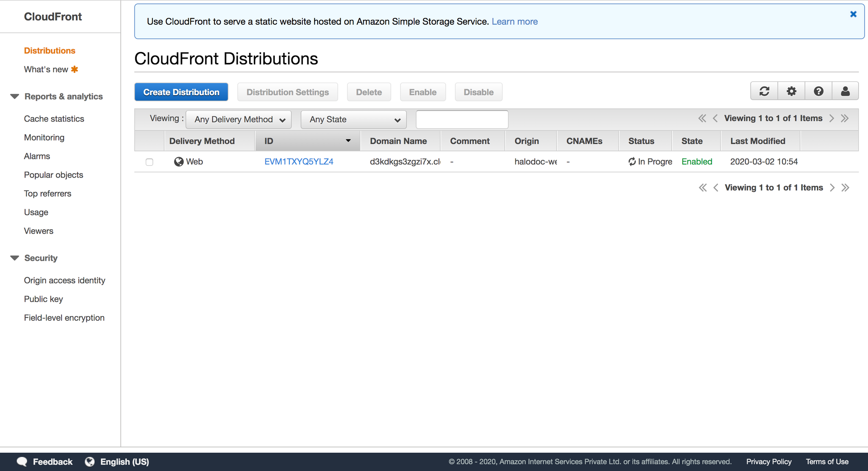
Task: Click the Feedback link in footer
Action: coord(53,462)
